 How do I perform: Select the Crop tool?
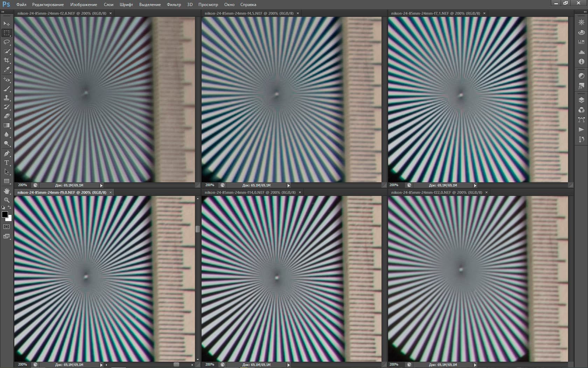pyautogui.click(x=7, y=61)
